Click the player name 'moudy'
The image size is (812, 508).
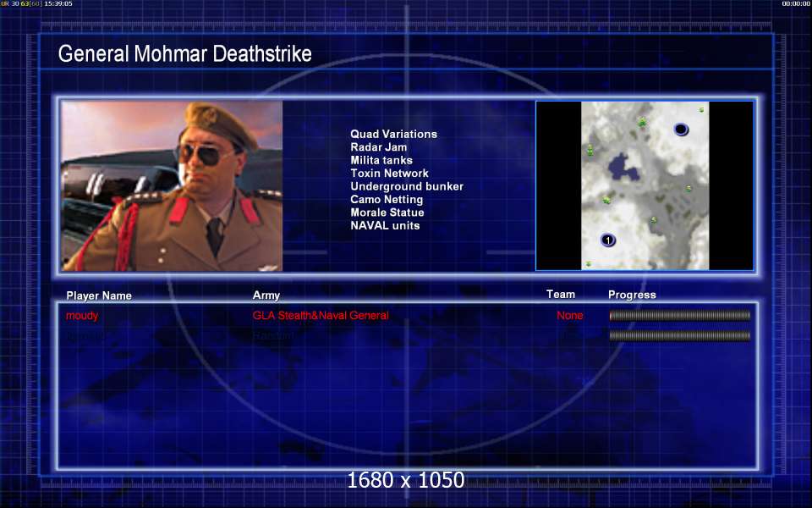[82, 316]
